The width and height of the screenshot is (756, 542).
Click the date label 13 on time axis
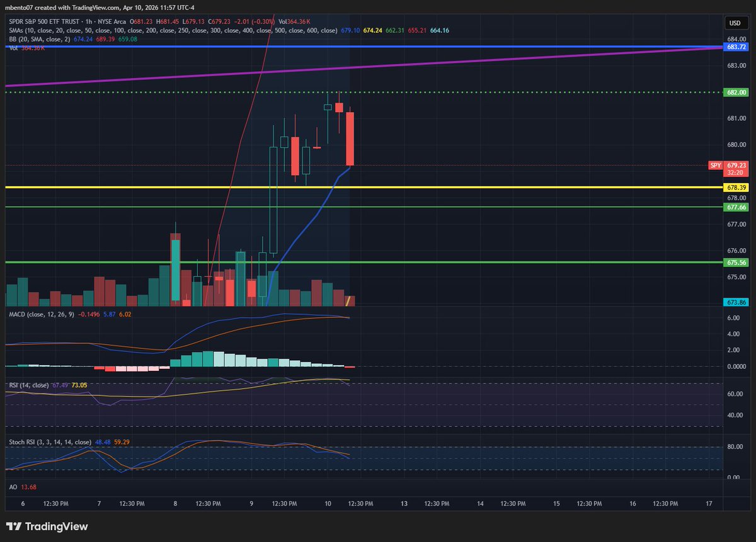(x=404, y=504)
